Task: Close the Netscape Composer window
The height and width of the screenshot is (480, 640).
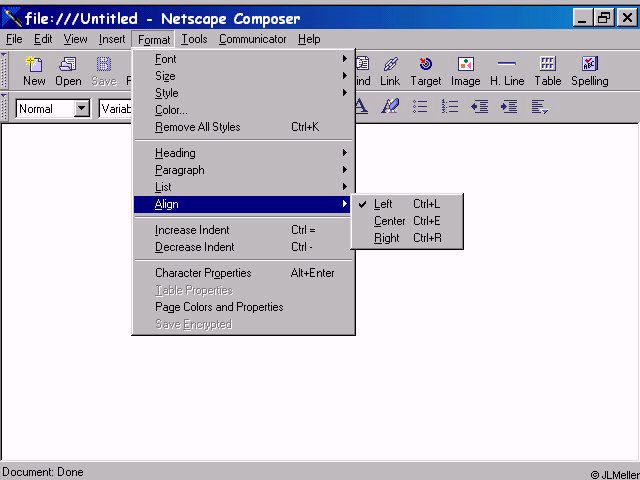Action: 627,18
